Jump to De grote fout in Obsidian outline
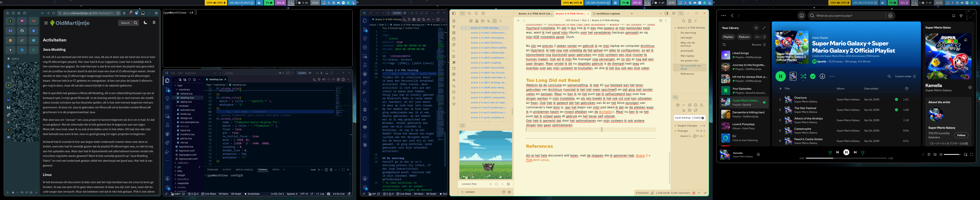Screen dimensions: 980x200 pos(689,60)
